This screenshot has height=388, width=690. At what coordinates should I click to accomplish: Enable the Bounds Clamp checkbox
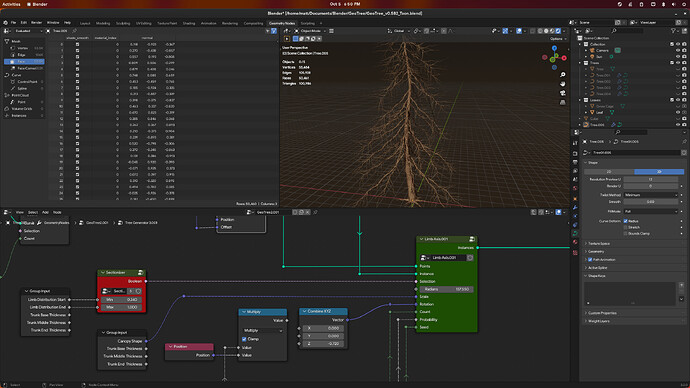click(x=625, y=234)
